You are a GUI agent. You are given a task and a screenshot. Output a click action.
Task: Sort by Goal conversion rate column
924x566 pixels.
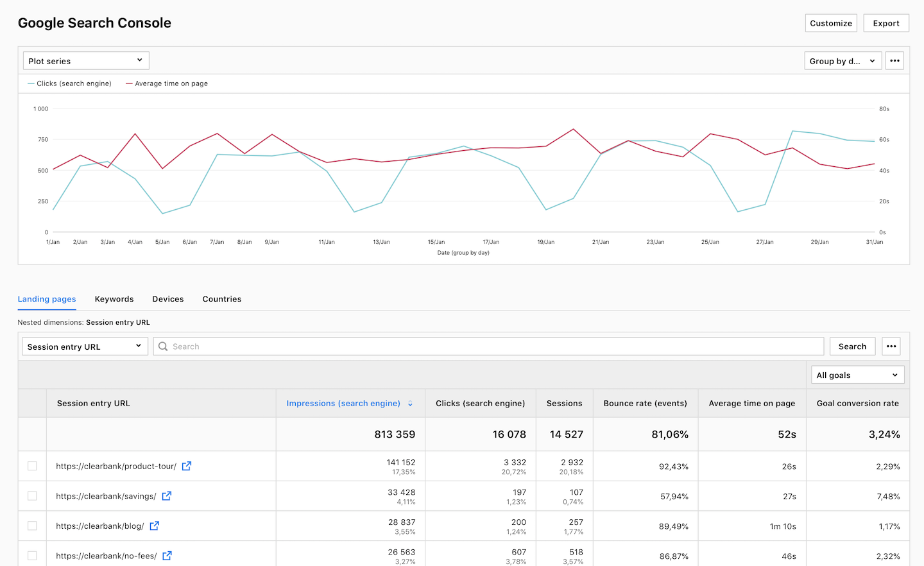858,404
